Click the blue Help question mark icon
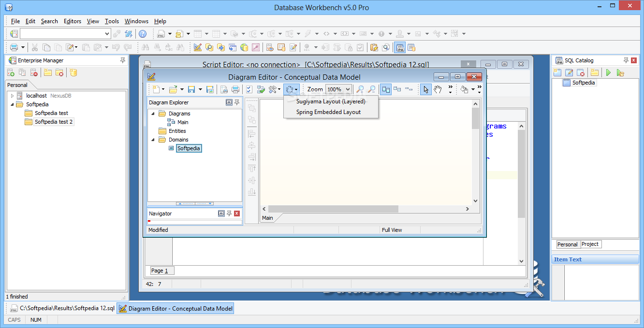 click(x=143, y=34)
